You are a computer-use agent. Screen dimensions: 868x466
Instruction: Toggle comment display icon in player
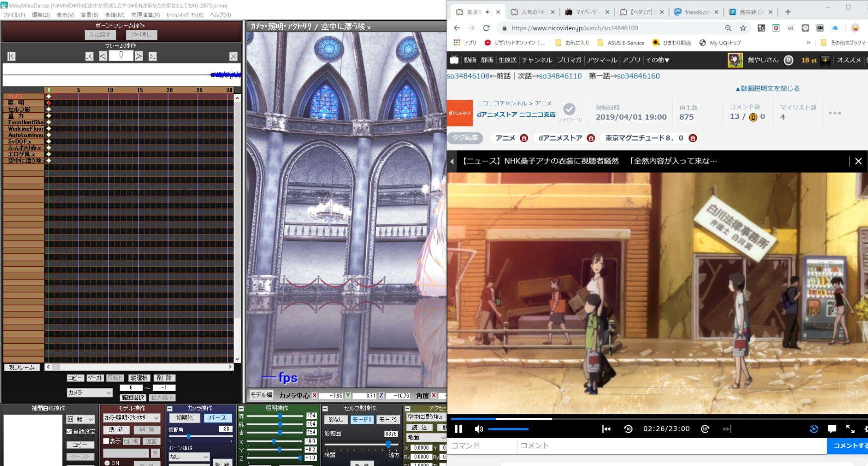click(x=832, y=429)
